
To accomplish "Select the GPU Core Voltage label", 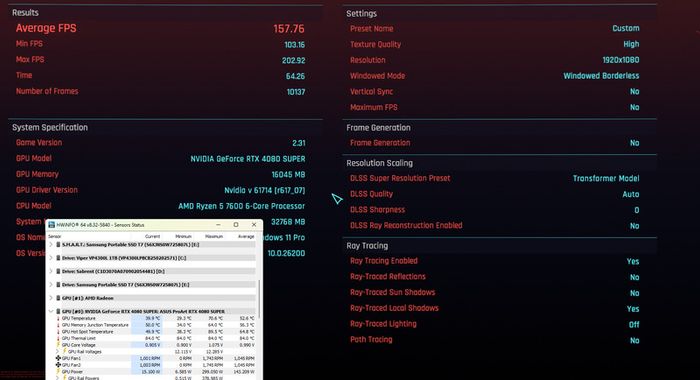I will (x=79, y=345).
